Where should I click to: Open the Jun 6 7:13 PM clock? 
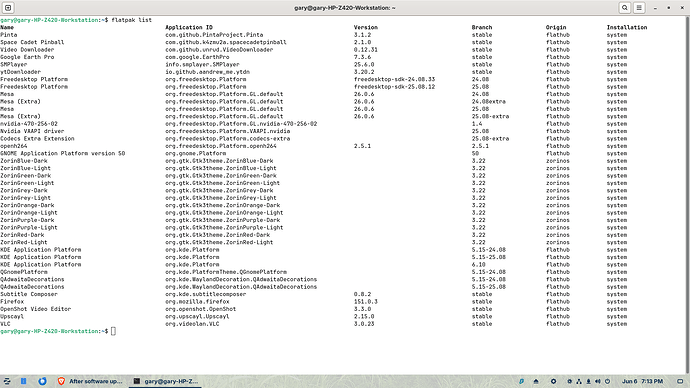click(x=642, y=381)
